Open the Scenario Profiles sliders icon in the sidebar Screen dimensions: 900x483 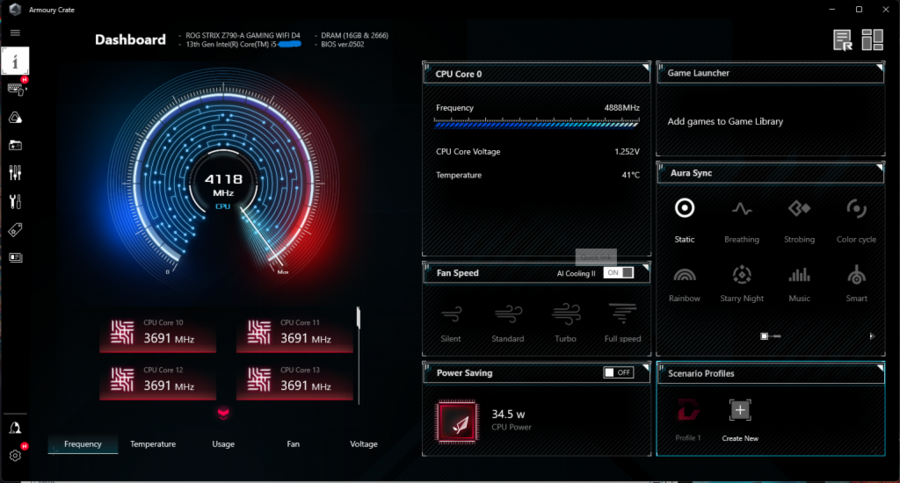(15, 173)
